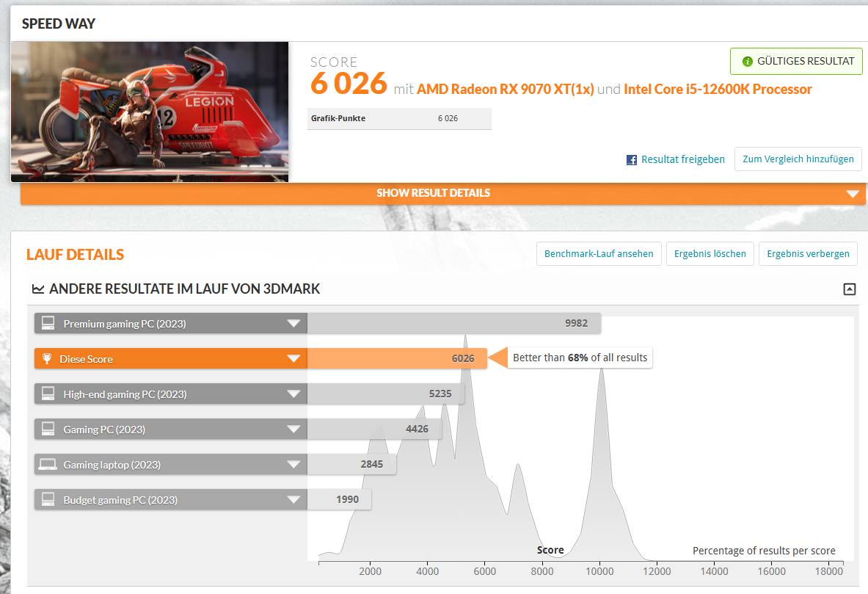
Task: Click the monitor icon for Gaming PC (2023)
Action: (x=48, y=429)
